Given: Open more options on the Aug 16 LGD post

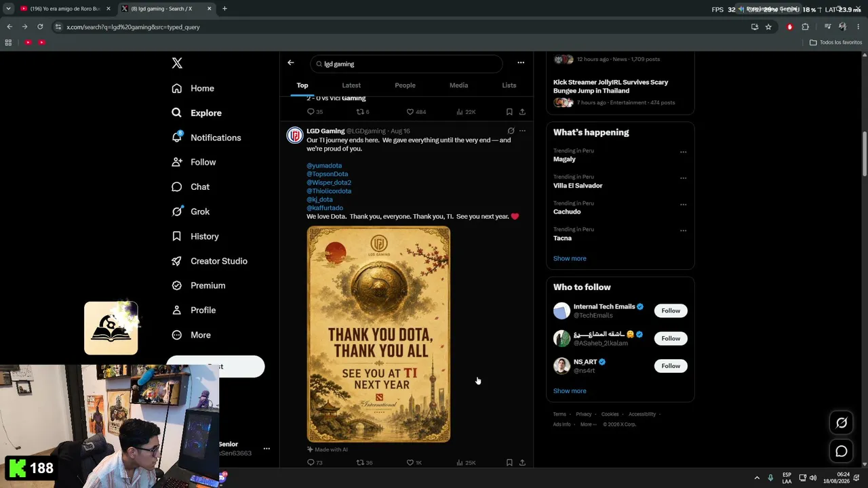Looking at the screenshot, I should [x=522, y=131].
